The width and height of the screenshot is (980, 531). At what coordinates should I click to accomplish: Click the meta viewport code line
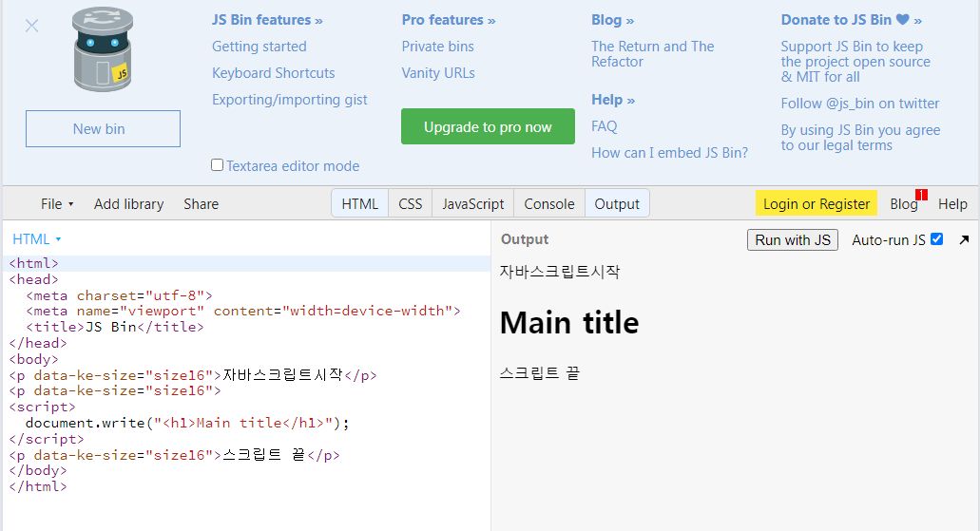pyautogui.click(x=243, y=312)
